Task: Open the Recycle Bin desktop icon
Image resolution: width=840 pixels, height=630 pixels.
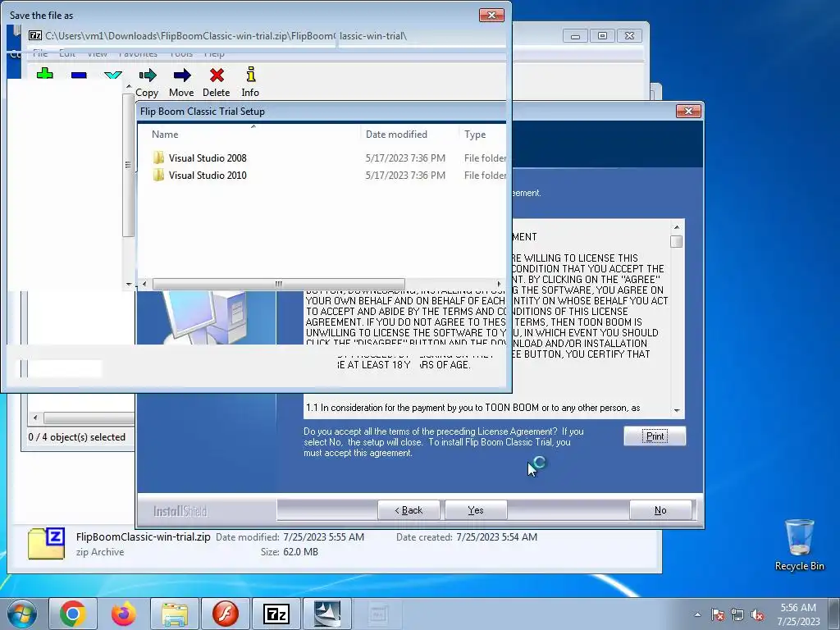Action: click(x=799, y=545)
